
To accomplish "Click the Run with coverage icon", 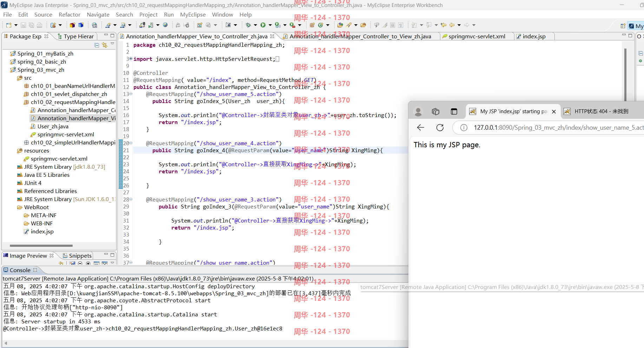I will point(278,25).
